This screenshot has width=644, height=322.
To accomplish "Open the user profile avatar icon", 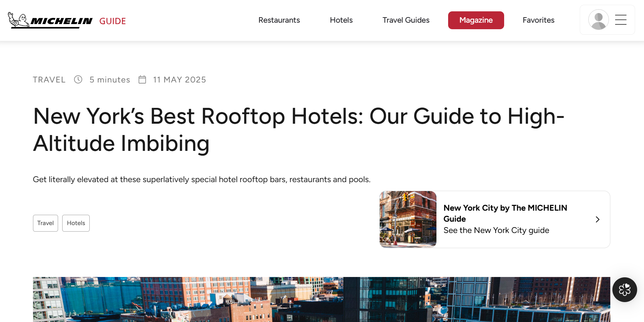I will 598,20.
